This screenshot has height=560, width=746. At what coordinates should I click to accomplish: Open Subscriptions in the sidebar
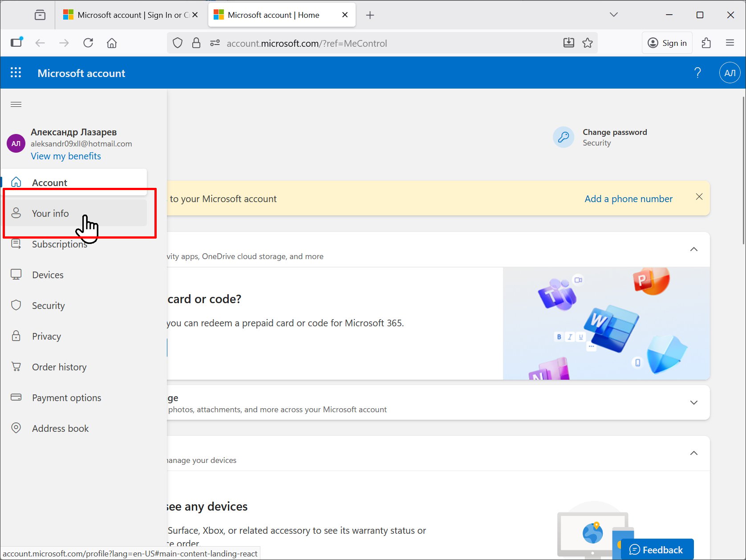click(75, 244)
